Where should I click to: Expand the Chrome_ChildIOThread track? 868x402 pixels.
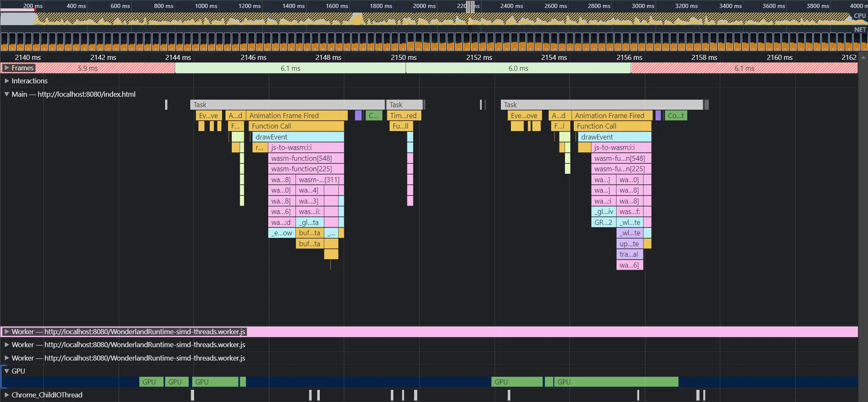coord(7,395)
